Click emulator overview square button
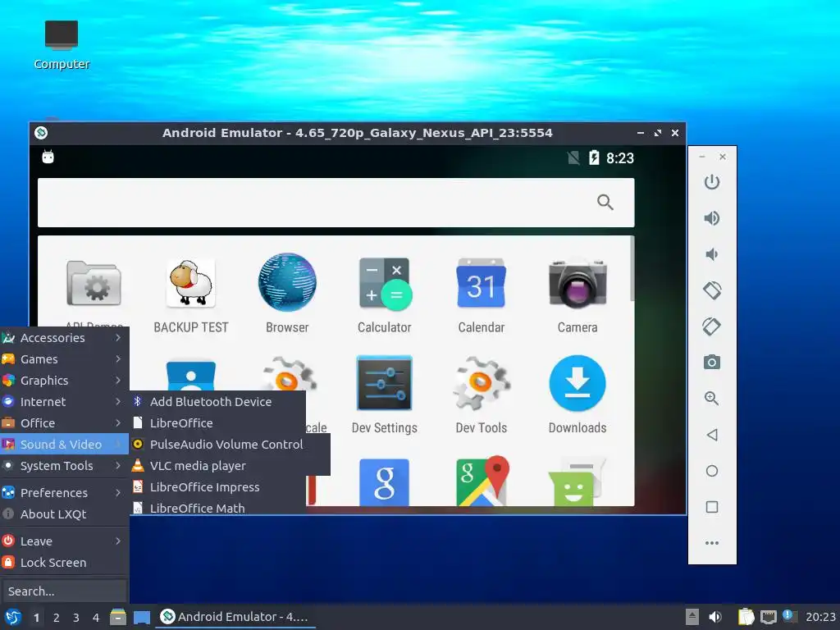Screen dimensions: 840x630 click(712, 507)
